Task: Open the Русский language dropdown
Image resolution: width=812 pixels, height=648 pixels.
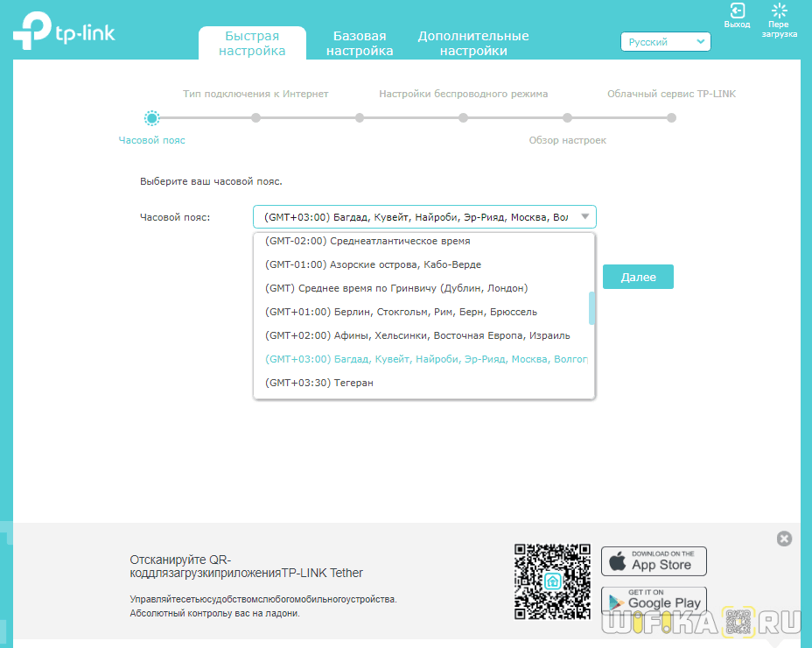Action: point(665,42)
